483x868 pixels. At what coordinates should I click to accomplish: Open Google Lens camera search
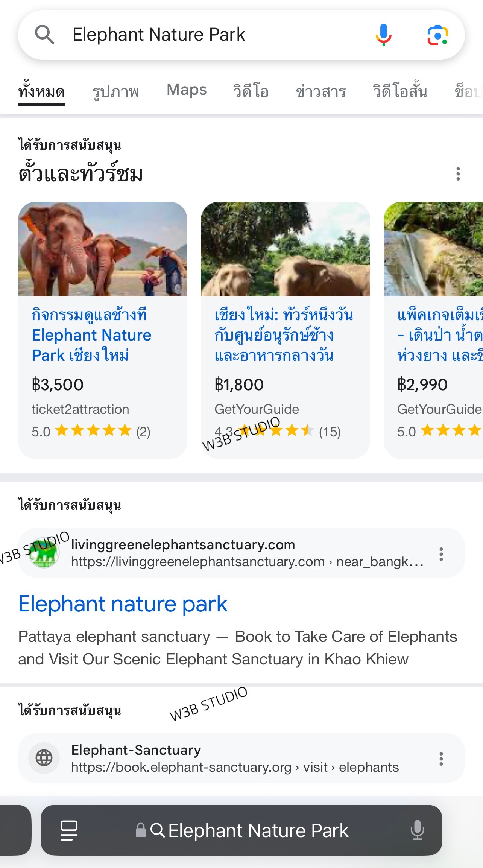click(437, 35)
